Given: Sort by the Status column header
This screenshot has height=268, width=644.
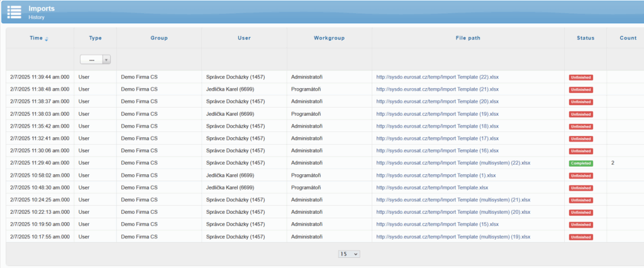Looking at the screenshot, I should pos(585,38).
